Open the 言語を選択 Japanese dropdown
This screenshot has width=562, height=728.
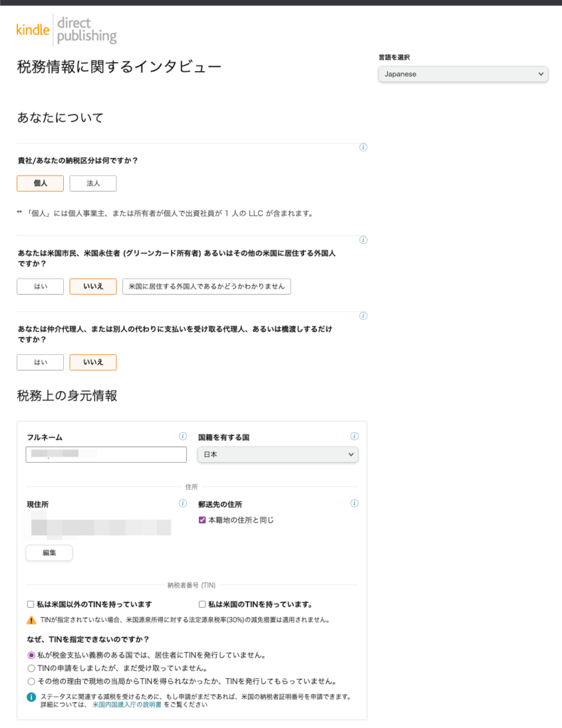coord(463,74)
